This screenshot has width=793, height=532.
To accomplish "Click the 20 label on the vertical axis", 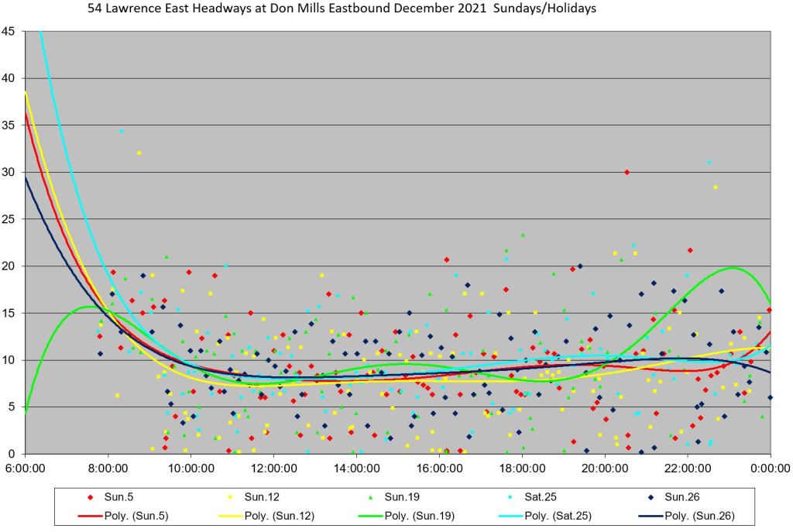I will pos(8,266).
